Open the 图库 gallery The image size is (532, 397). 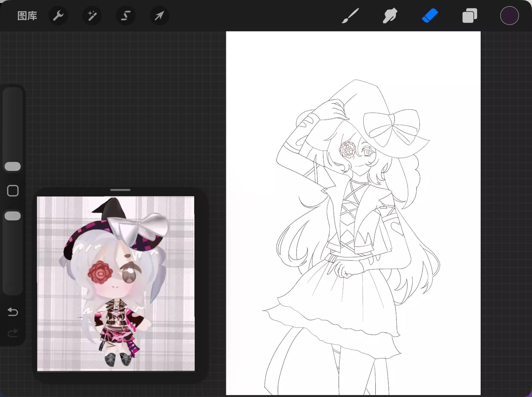click(27, 16)
